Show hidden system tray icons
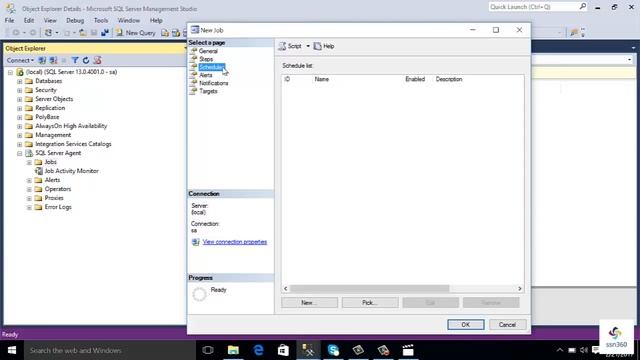Screen dimensions: 640x360 560,350
